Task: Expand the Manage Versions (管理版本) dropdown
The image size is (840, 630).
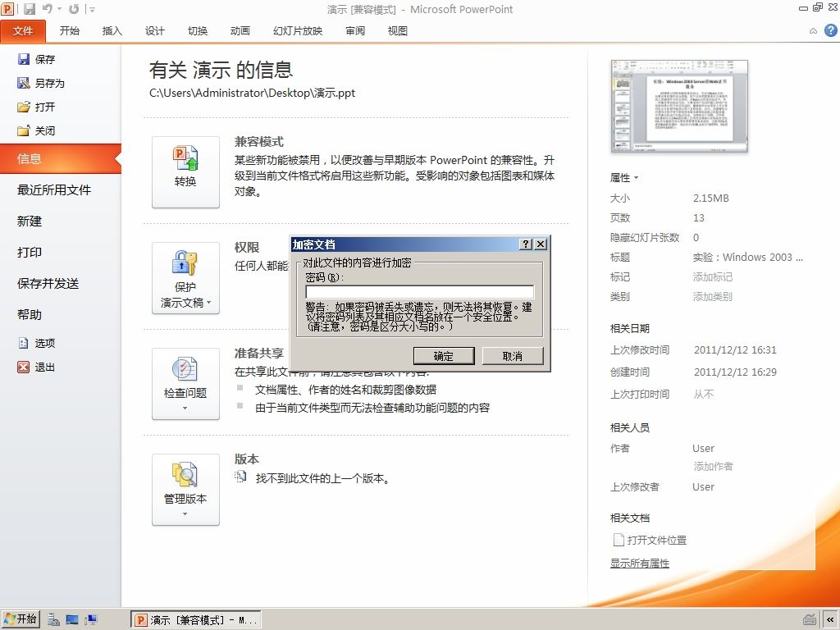Action: click(x=185, y=490)
